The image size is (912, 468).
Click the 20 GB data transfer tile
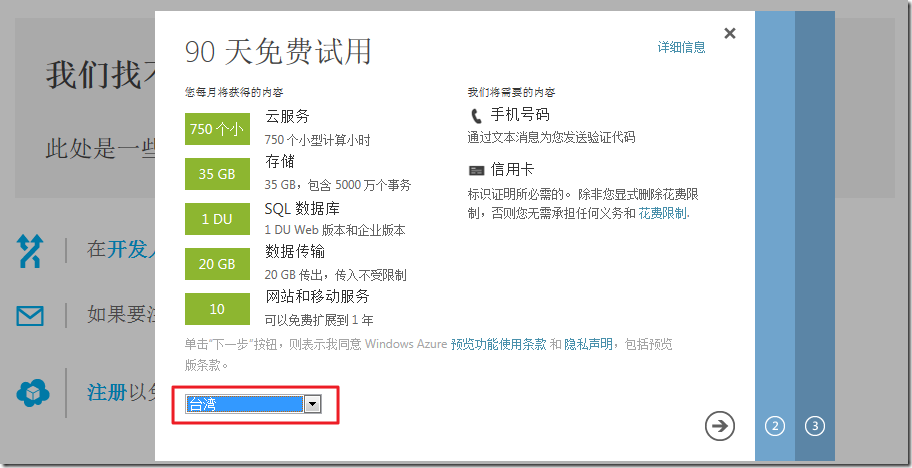[x=217, y=264]
